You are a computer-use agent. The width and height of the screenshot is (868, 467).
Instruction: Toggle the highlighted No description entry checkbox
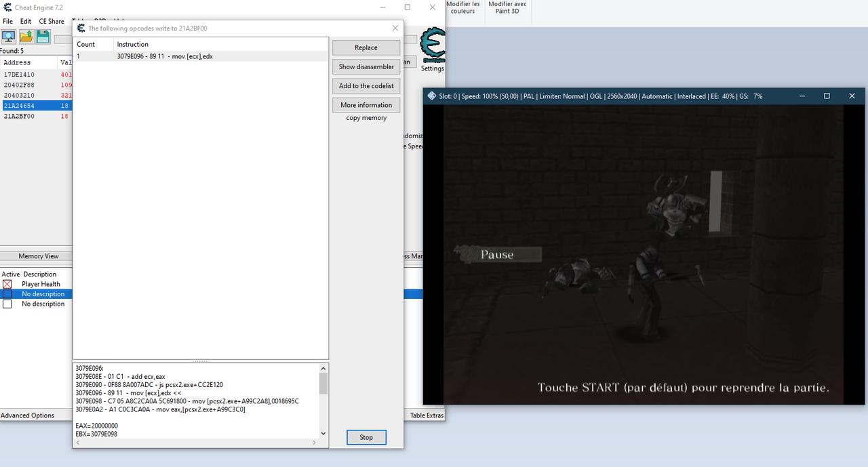[7, 294]
